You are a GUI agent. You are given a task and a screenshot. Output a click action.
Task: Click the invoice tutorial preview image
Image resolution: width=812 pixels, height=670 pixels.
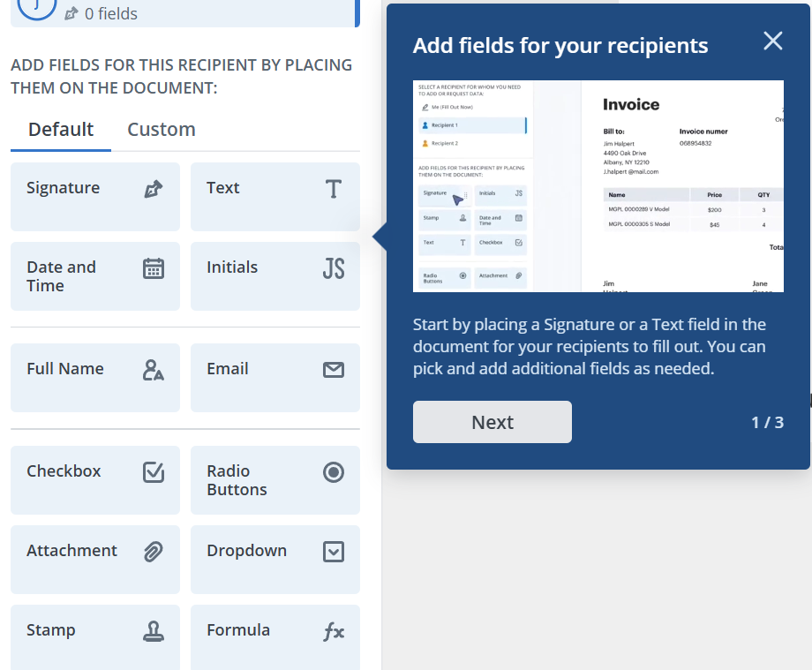tap(598, 186)
